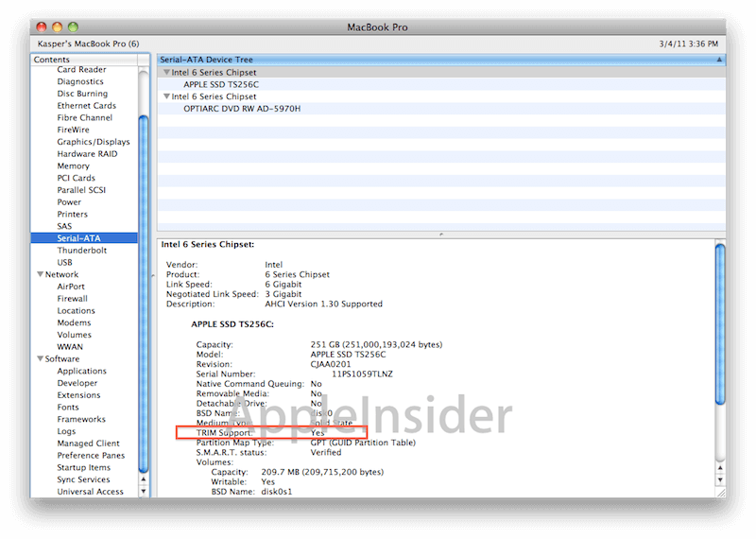View Startup Items

coord(83,467)
